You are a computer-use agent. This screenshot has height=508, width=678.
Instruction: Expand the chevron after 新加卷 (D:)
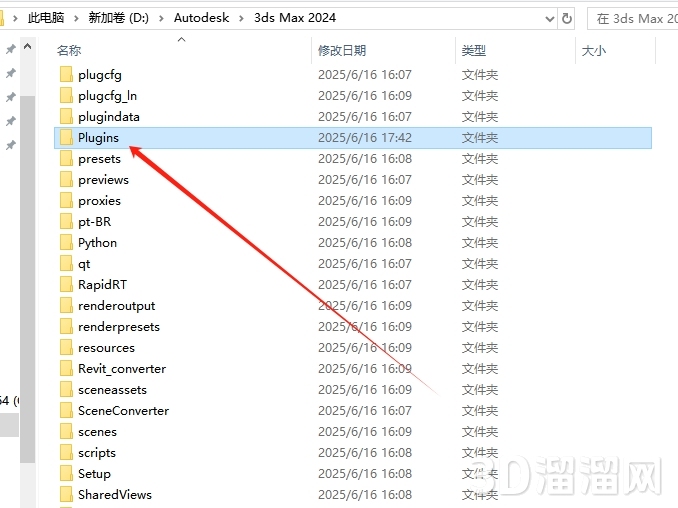point(161,18)
